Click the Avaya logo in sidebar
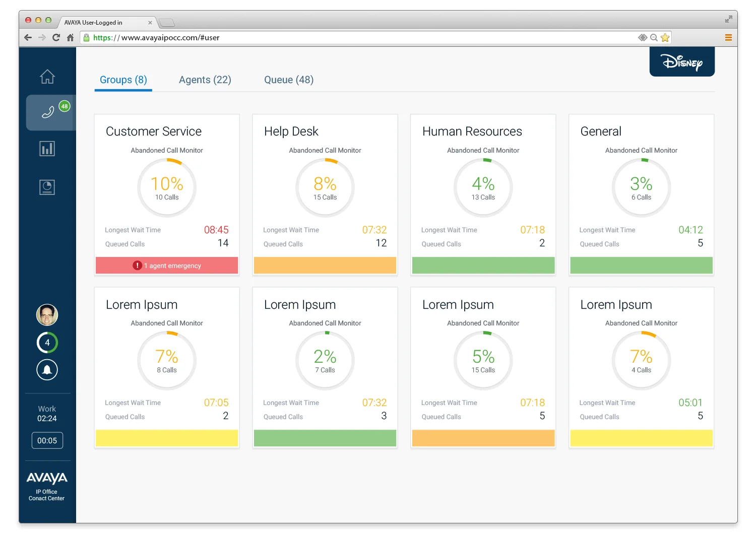This screenshot has width=756, height=539. (x=47, y=478)
